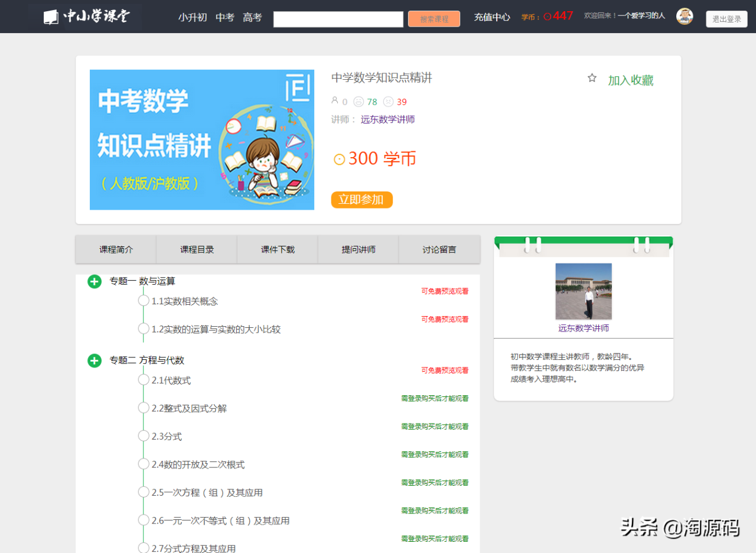Click the coin icon beside 300 学币

[x=339, y=160]
